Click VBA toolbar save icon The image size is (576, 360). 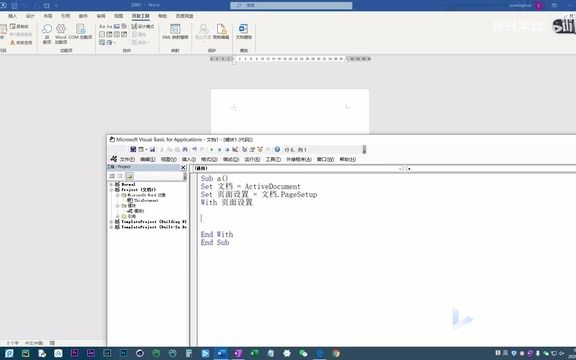152,150
